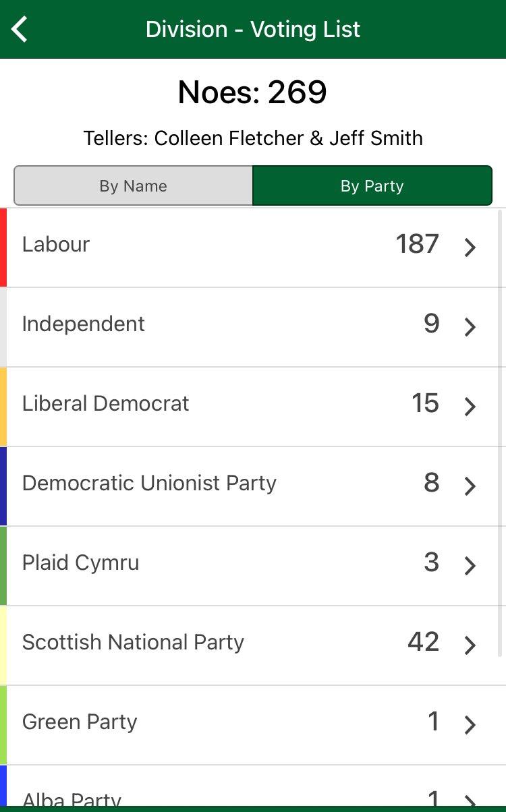
Task: Click the vertical list scrollbar
Action: pos(500,432)
